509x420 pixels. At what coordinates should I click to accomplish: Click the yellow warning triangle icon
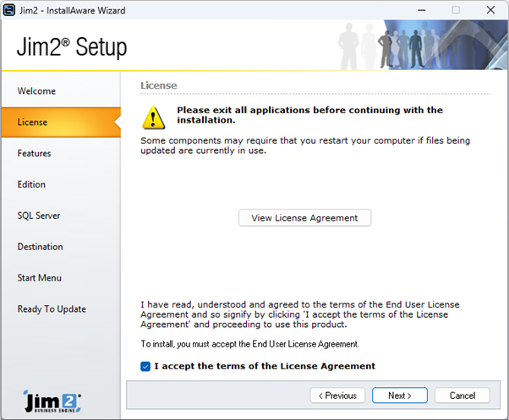[x=153, y=116]
